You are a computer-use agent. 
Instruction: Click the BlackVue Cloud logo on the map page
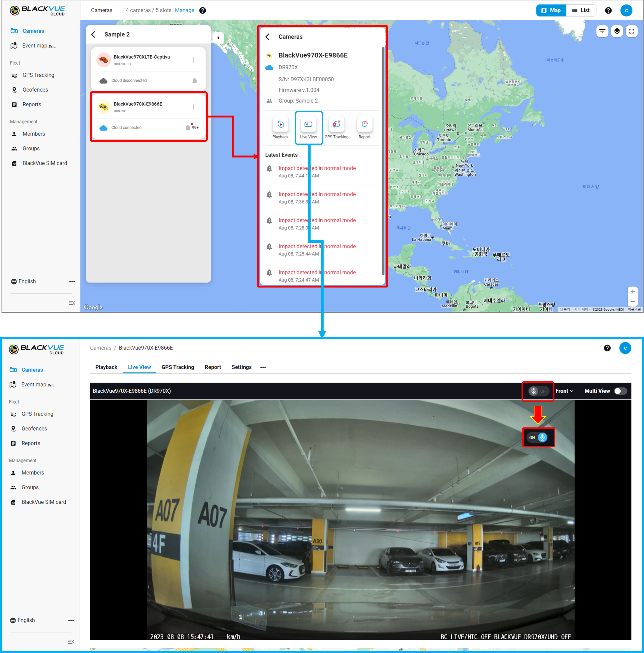point(37,11)
